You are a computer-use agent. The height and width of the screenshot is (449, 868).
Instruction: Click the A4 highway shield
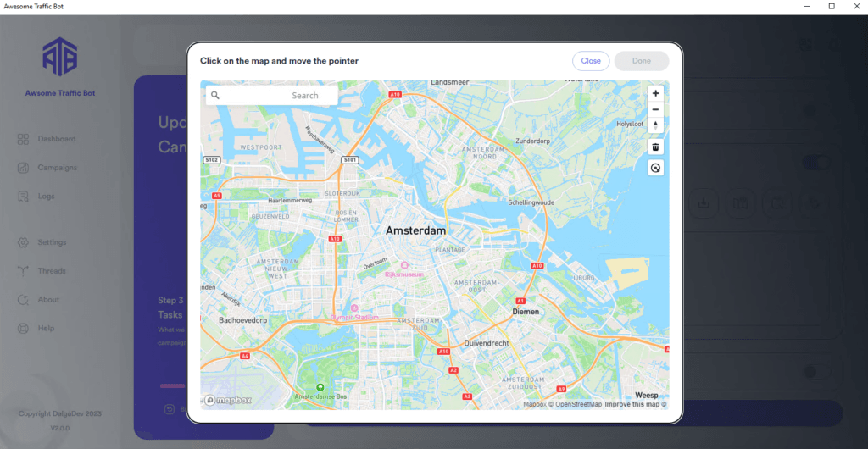(x=245, y=356)
